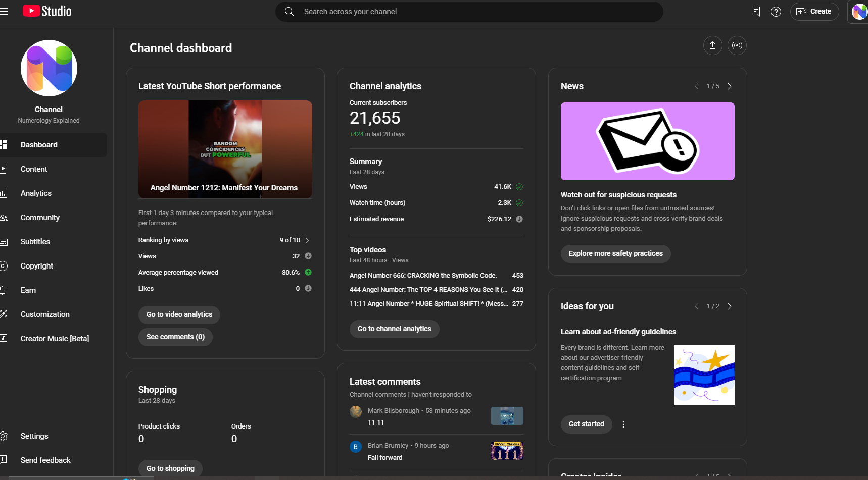This screenshot has width=868, height=480.
Task: Open video thumbnail beside Brian Brumley's comment
Action: 507,451
